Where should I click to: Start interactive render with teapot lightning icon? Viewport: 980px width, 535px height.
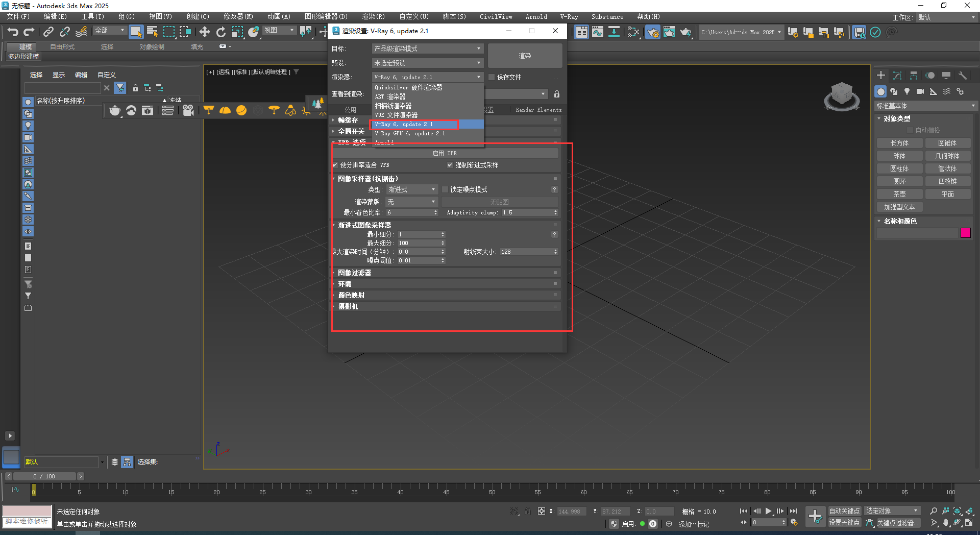[x=685, y=32]
